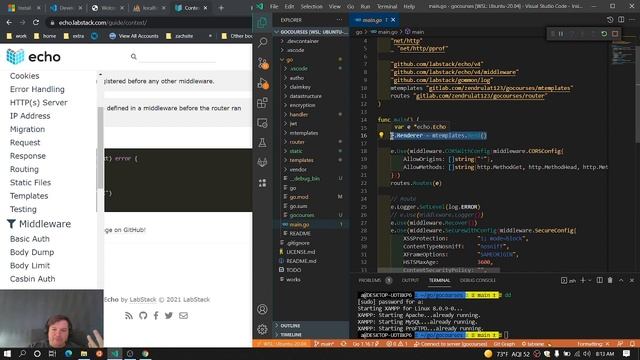
Task: Open Extensions view in activity bar
Action: [x=262, y=103]
